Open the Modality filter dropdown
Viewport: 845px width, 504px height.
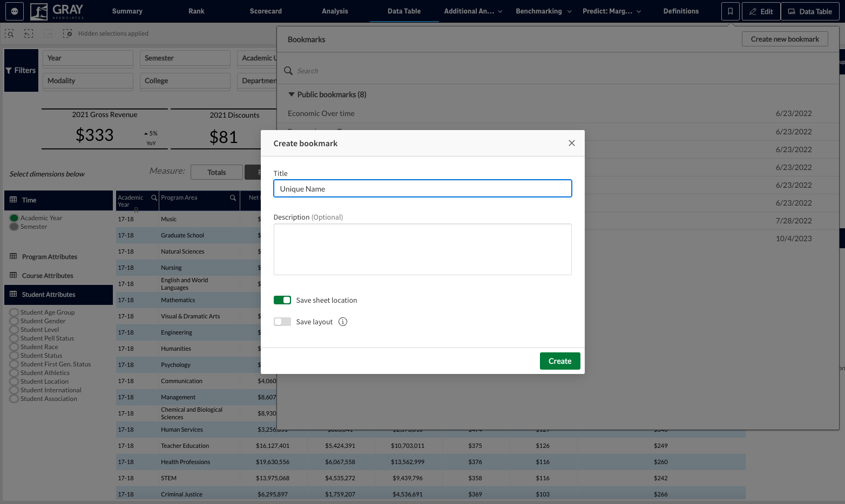88,81
